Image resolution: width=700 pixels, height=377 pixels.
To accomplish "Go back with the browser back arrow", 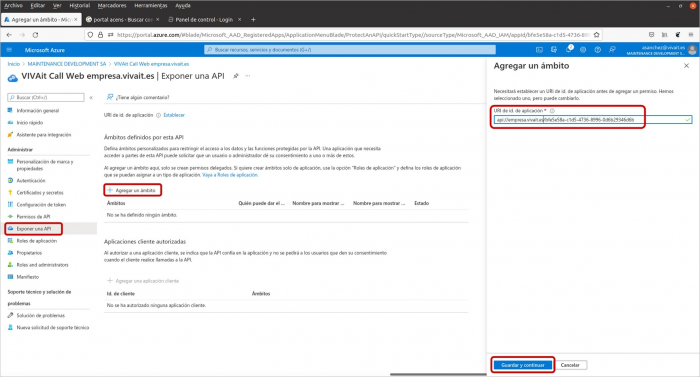I will click(9, 35).
